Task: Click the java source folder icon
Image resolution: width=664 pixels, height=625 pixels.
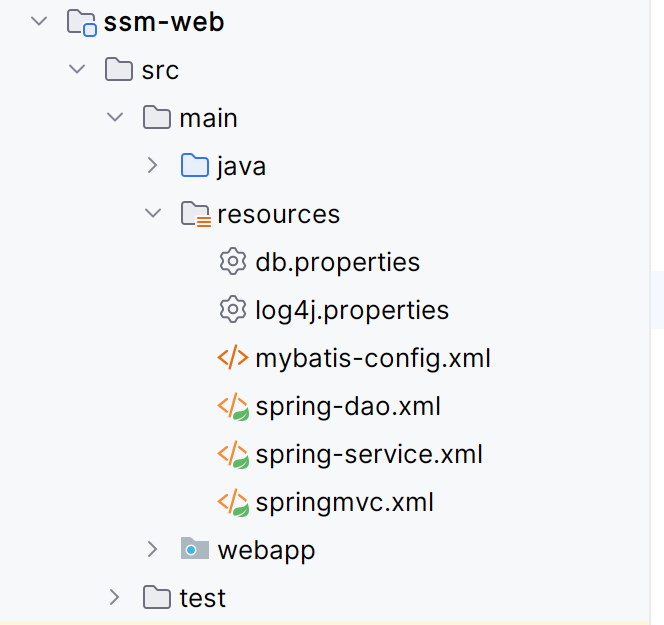Action: click(195, 166)
